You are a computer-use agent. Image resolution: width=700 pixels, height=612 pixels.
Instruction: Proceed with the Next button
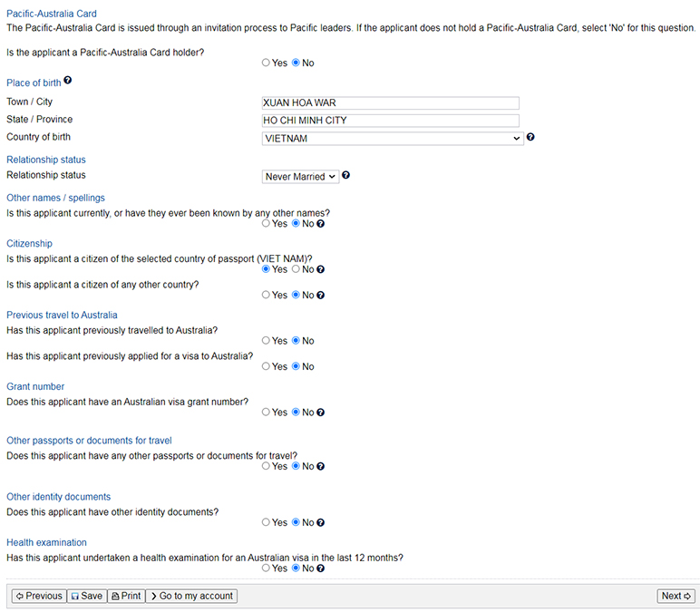point(676,597)
